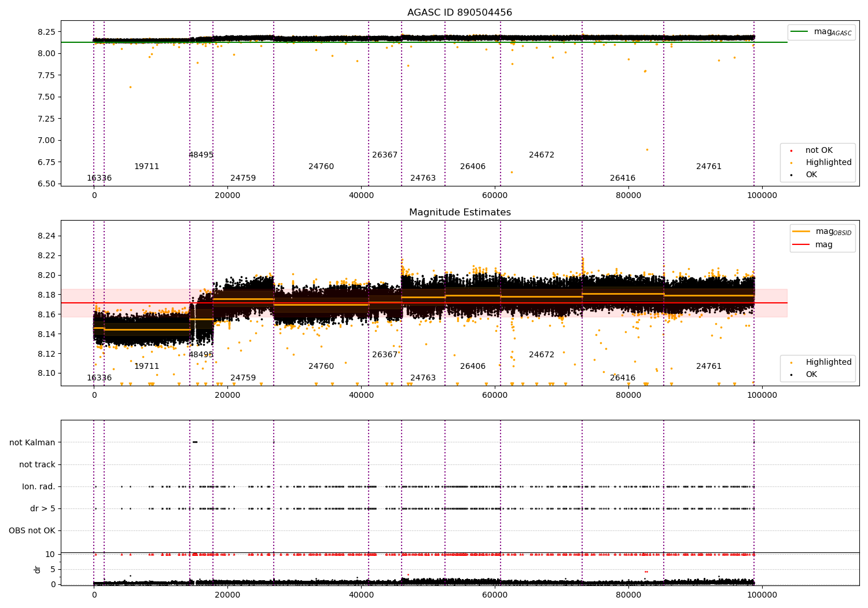
Task: Click OBSID label 24759 in the top plot
Action: point(243,178)
